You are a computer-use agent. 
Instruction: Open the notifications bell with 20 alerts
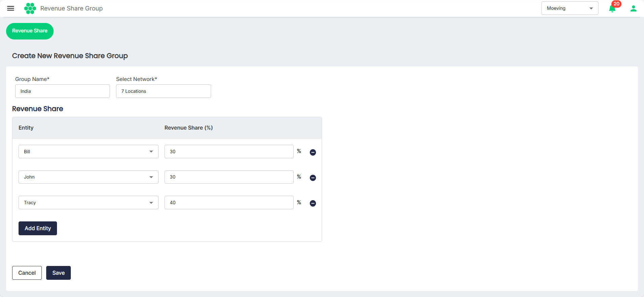pos(613,8)
